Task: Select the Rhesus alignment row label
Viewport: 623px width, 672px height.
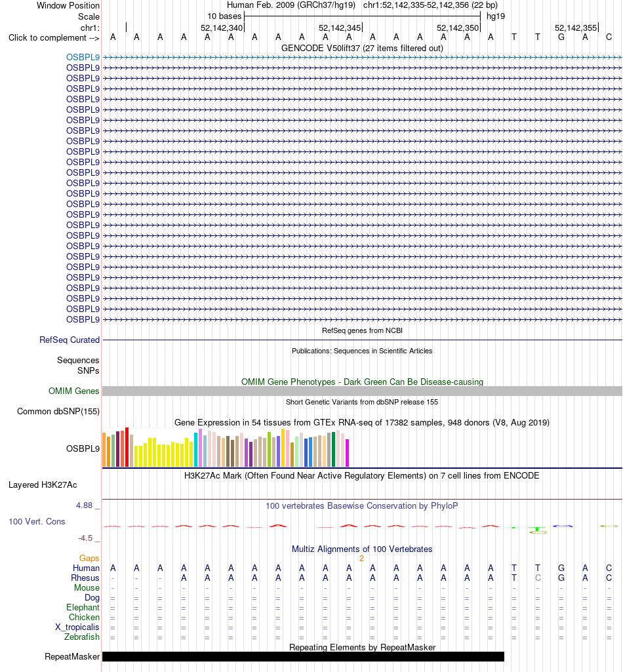Action: coord(85,578)
